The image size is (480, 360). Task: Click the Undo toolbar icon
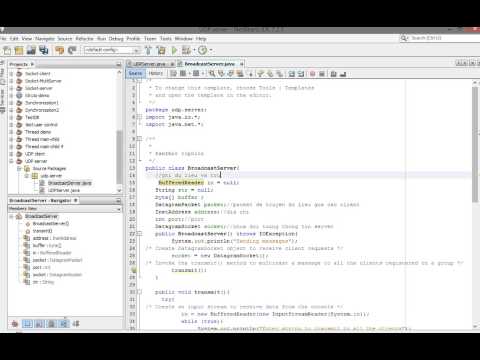(60, 50)
